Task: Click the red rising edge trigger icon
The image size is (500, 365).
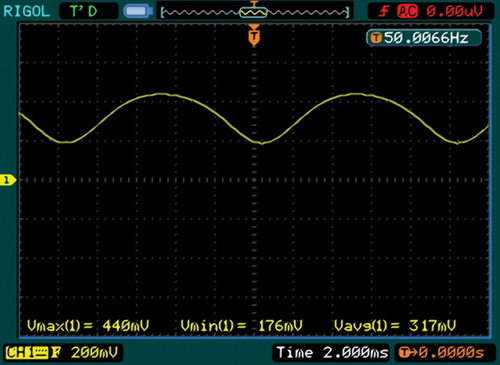Action: click(x=384, y=12)
